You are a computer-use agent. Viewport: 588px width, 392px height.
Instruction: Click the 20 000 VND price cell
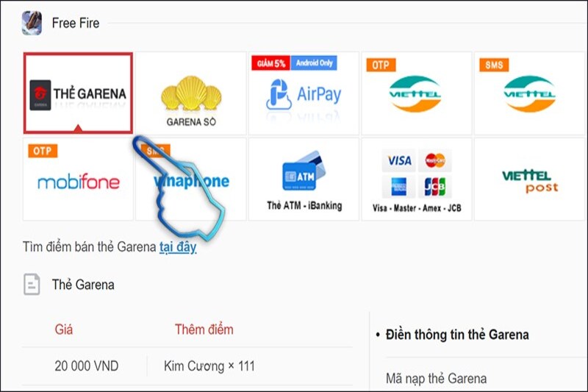point(87,366)
